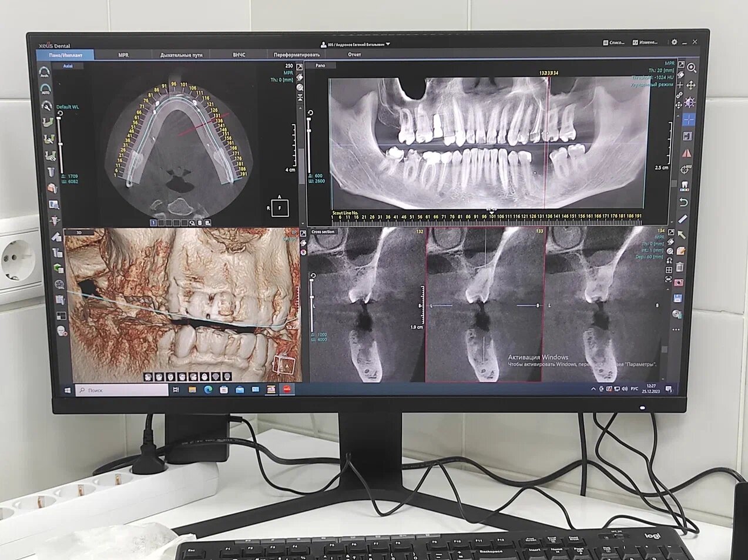Maximize the 3D view pane
The width and height of the screenshot is (748, 560).
pyautogui.click(x=303, y=233)
